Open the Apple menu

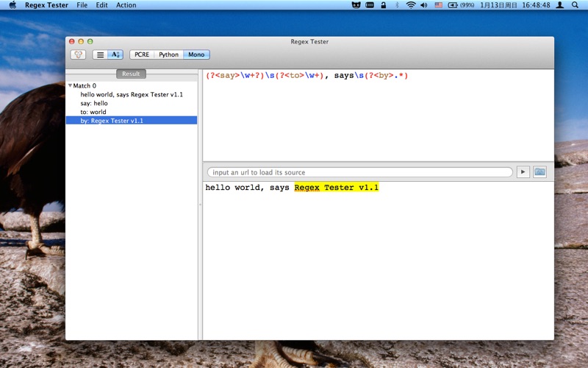(x=12, y=5)
